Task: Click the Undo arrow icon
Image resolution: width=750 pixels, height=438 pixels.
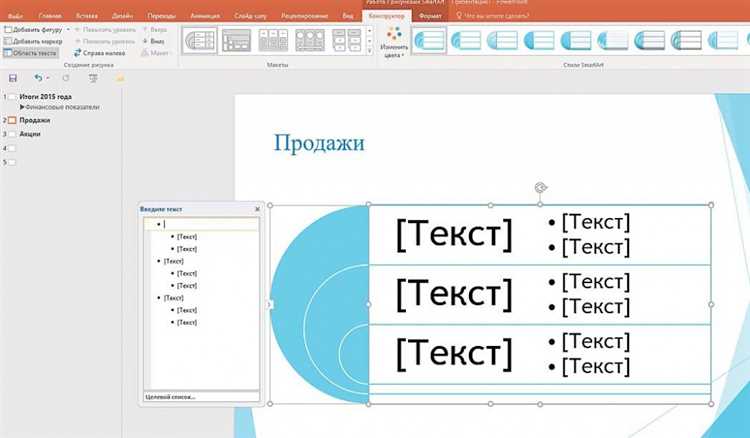Action: point(38,78)
